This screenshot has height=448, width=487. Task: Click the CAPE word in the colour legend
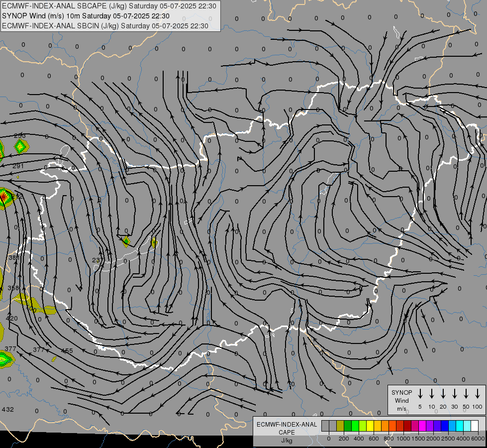tap(287, 433)
